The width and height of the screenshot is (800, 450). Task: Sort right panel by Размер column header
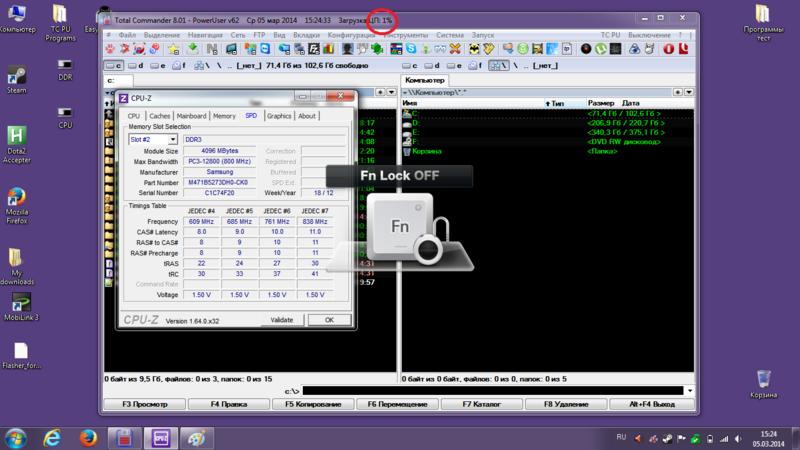(601, 103)
